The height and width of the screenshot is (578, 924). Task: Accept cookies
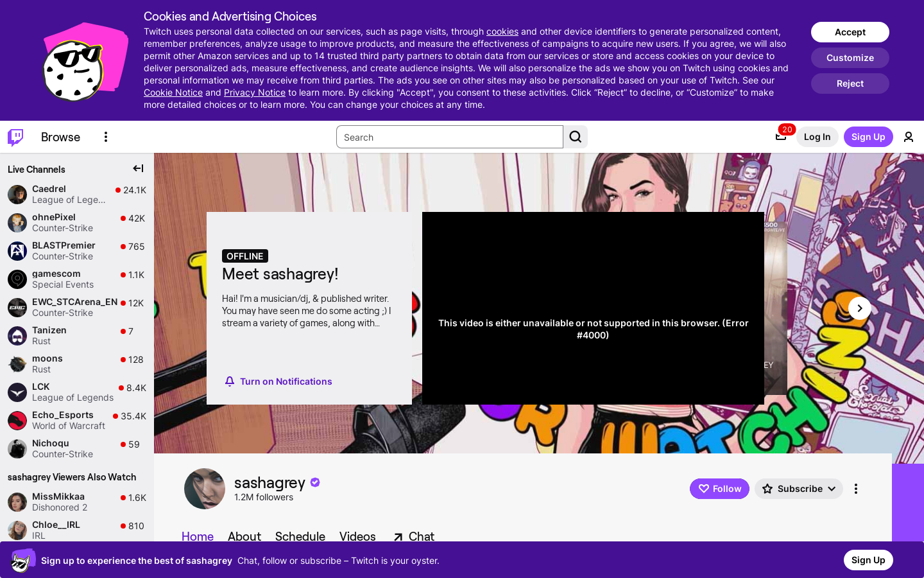click(850, 32)
